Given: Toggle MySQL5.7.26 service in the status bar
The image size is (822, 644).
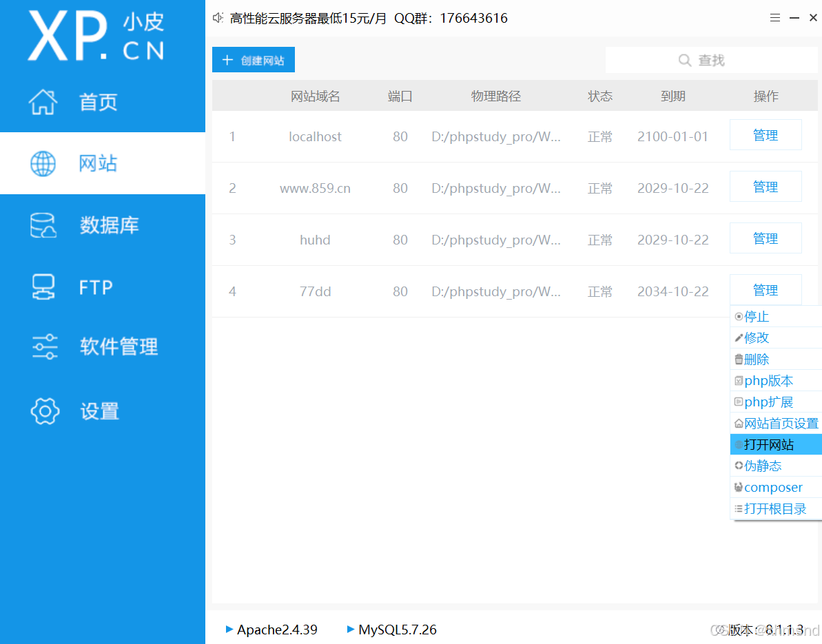Looking at the screenshot, I should 391,630.
